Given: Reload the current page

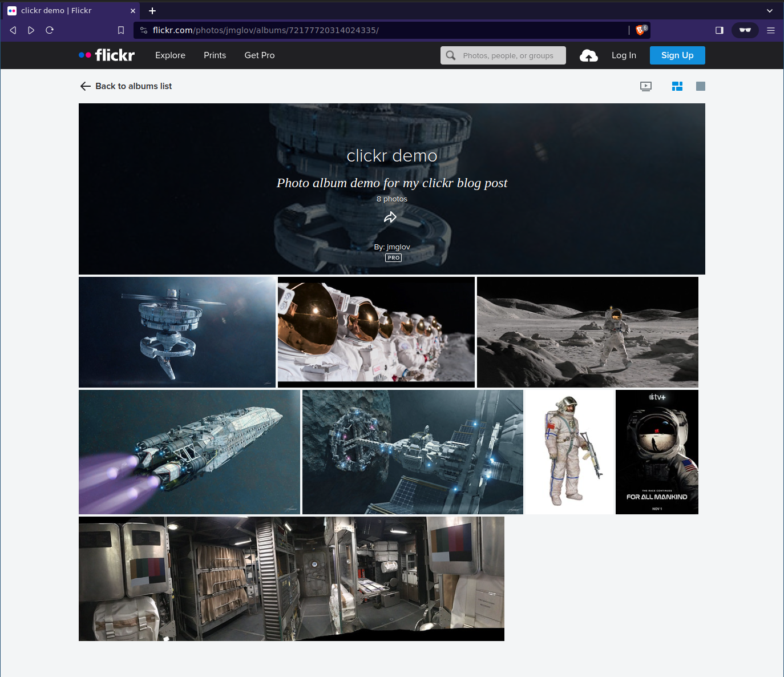Looking at the screenshot, I should click(50, 30).
